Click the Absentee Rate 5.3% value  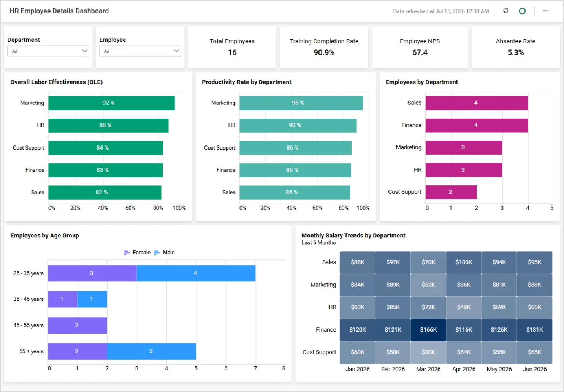[x=515, y=52]
